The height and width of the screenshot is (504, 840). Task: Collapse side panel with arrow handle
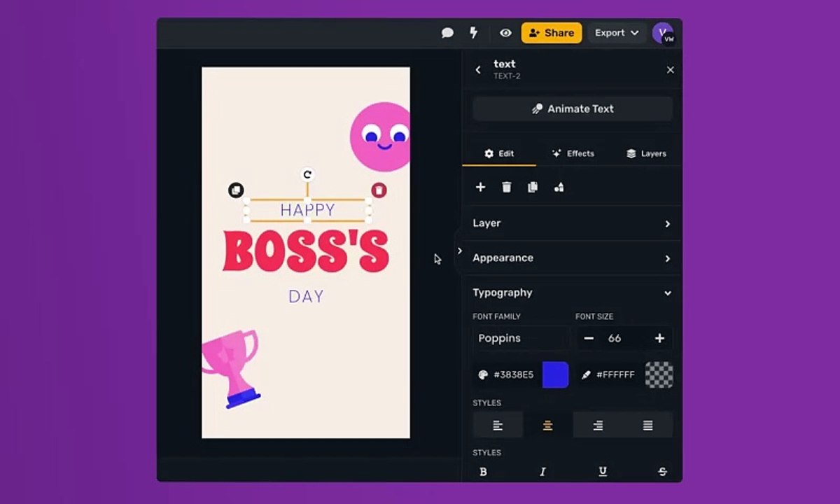tap(459, 251)
